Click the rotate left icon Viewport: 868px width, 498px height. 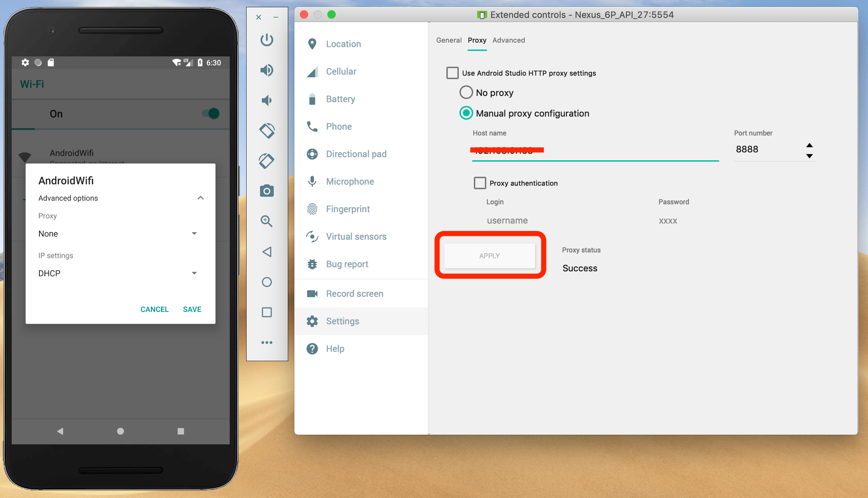pyautogui.click(x=267, y=131)
